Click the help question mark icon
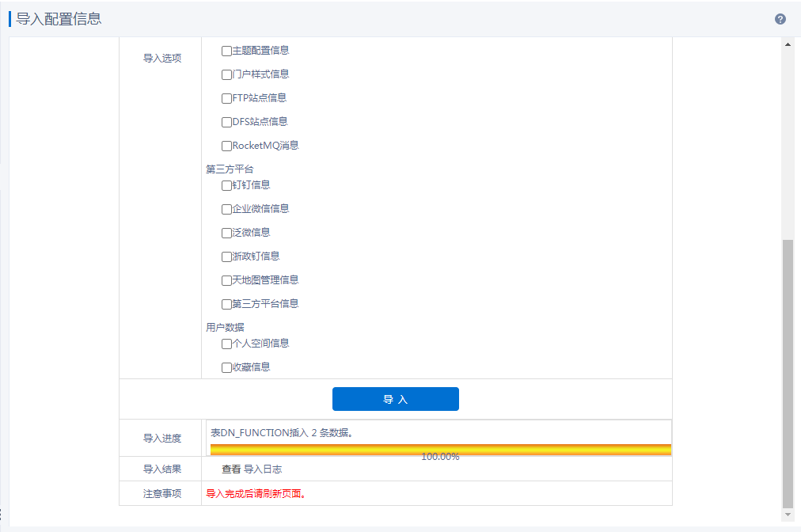 [780, 19]
